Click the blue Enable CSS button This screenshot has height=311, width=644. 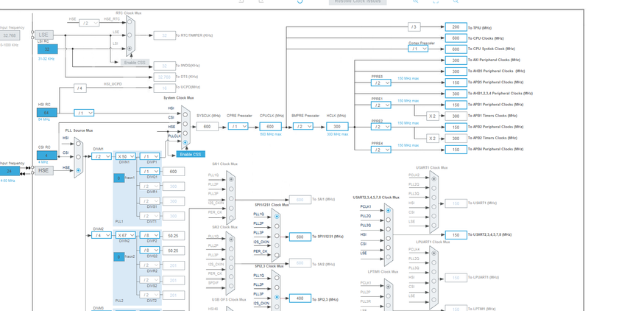(x=191, y=154)
